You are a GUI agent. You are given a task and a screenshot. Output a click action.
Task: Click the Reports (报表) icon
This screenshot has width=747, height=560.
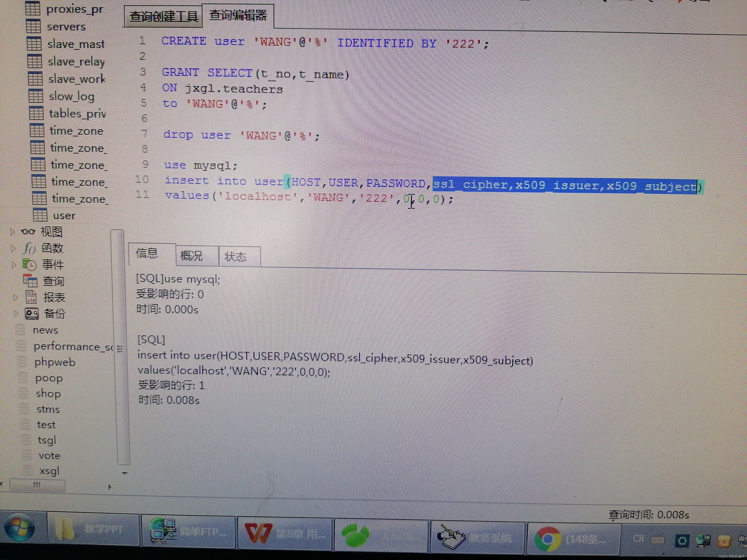point(31,297)
